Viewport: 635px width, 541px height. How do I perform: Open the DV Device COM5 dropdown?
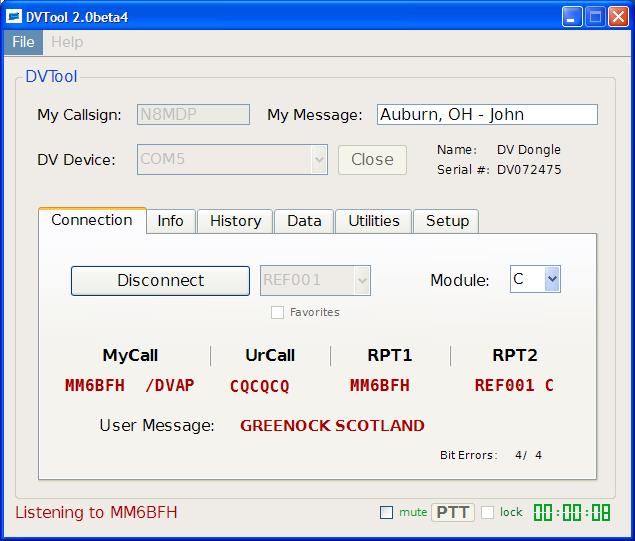pyautogui.click(x=232, y=160)
